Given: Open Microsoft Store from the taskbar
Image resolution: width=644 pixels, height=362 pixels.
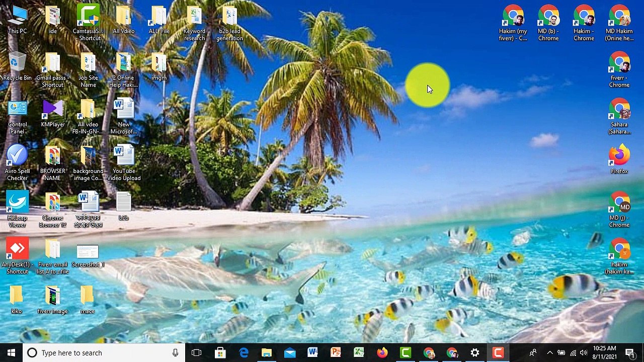Looking at the screenshot, I should (x=220, y=353).
